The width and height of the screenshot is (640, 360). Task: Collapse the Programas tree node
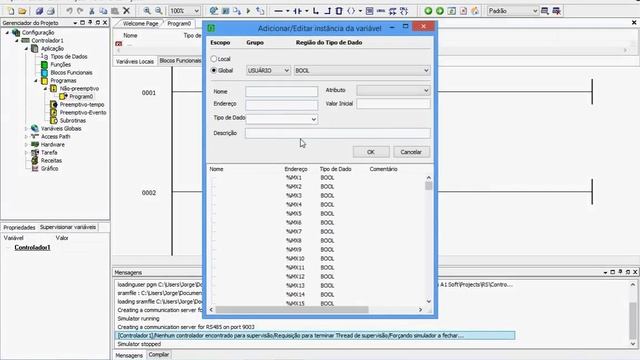(36, 81)
